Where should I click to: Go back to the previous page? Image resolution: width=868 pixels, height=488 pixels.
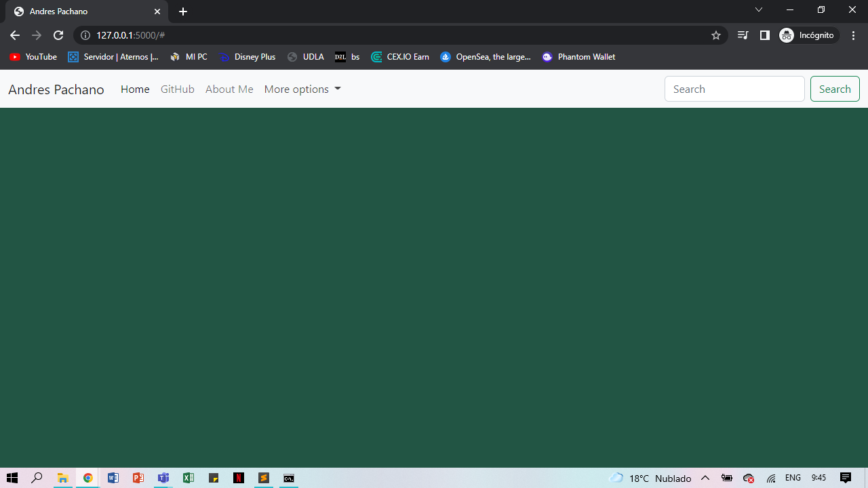pyautogui.click(x=15, y=35)
